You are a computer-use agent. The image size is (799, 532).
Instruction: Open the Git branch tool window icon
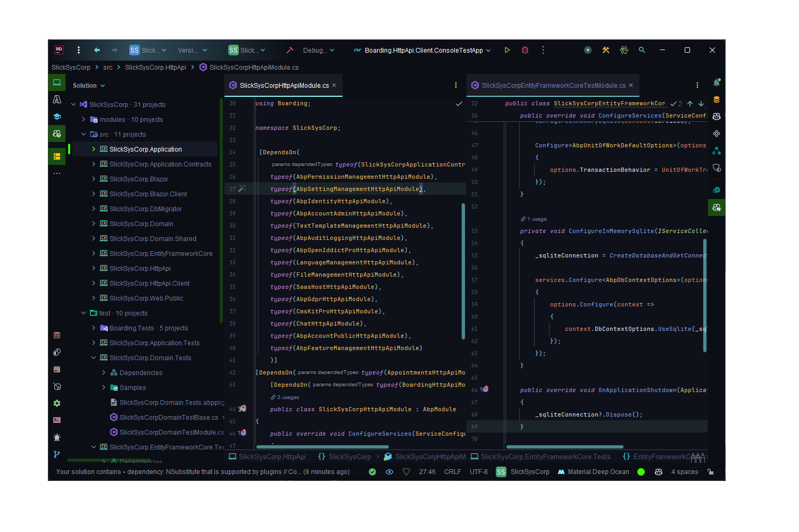[57, 454]
